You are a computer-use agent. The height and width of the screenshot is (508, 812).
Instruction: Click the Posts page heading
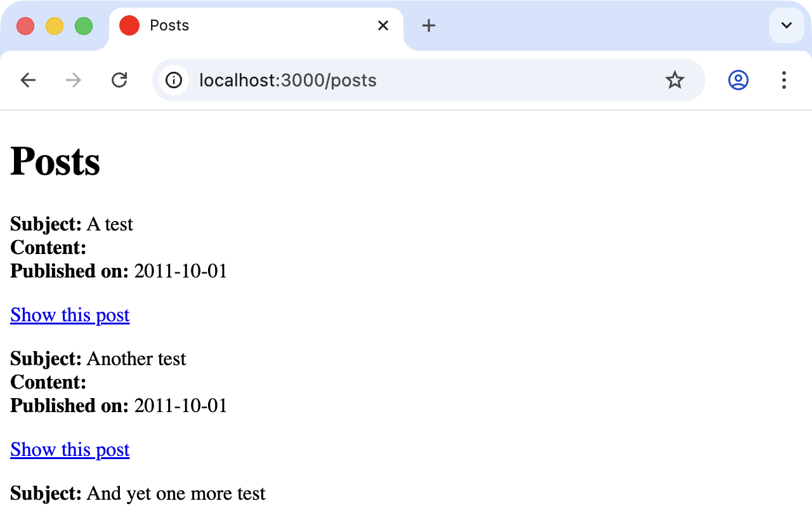[55, 162]
